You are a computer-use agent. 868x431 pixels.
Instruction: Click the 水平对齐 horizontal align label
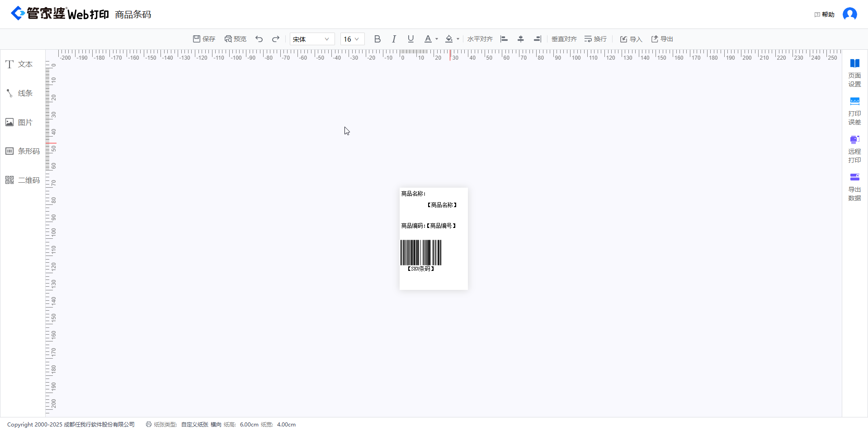pos(480,39)
